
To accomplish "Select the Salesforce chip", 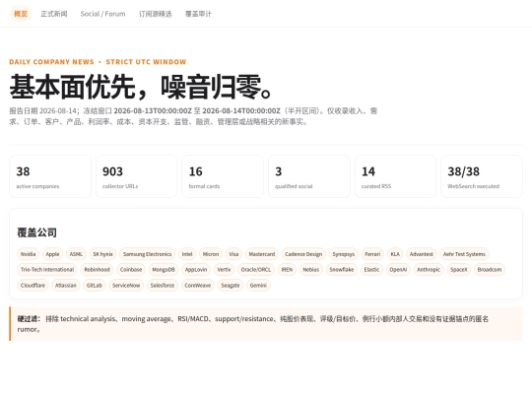I will 163,286.
